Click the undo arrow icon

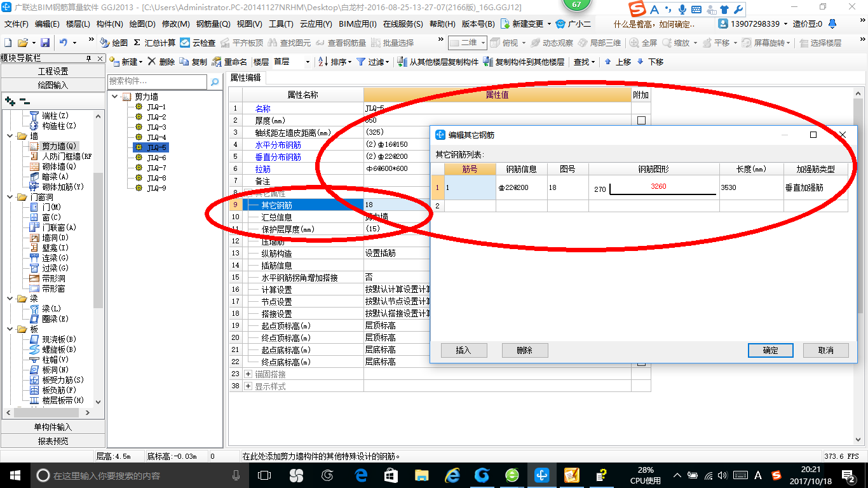[64, 43]
